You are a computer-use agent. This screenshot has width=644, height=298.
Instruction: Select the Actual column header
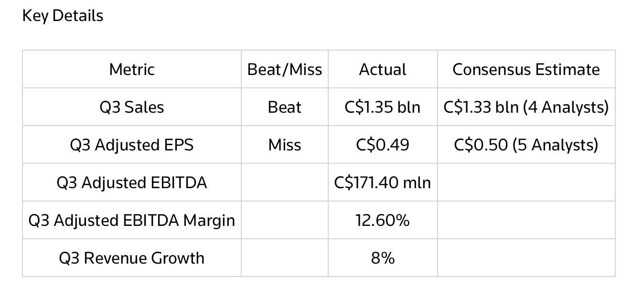point(383,70)
